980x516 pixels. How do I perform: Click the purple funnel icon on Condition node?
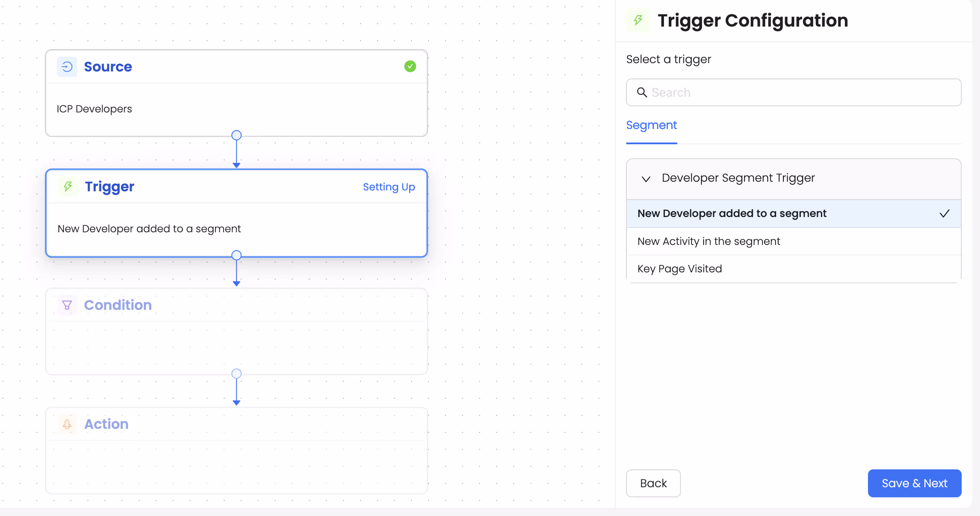tap(67, 305)
